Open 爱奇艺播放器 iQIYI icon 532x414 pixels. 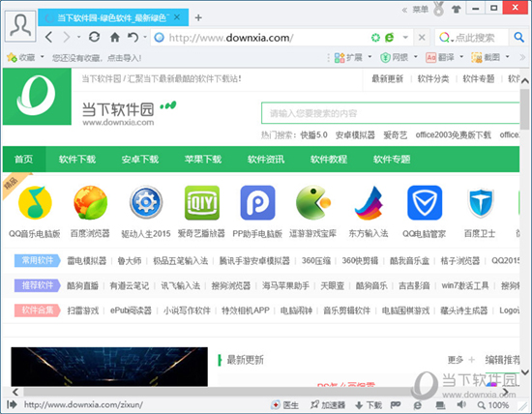[202, 202]
